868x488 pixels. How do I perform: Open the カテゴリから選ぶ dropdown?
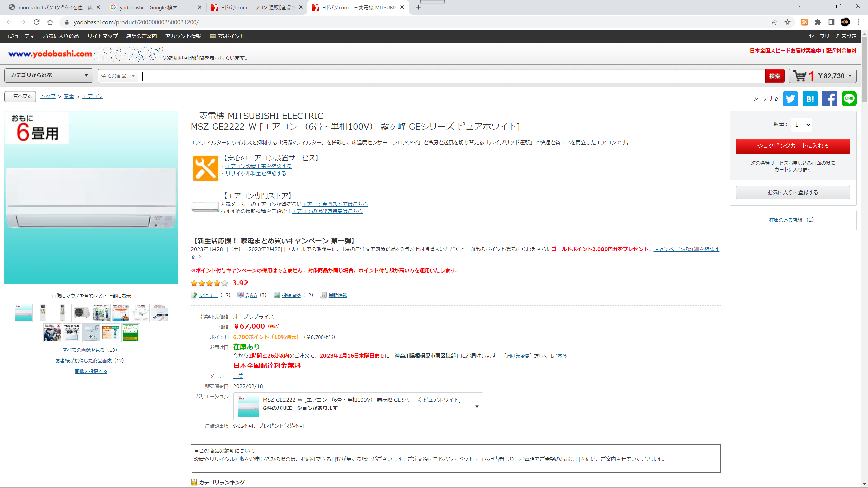click(x=49, y=75)
